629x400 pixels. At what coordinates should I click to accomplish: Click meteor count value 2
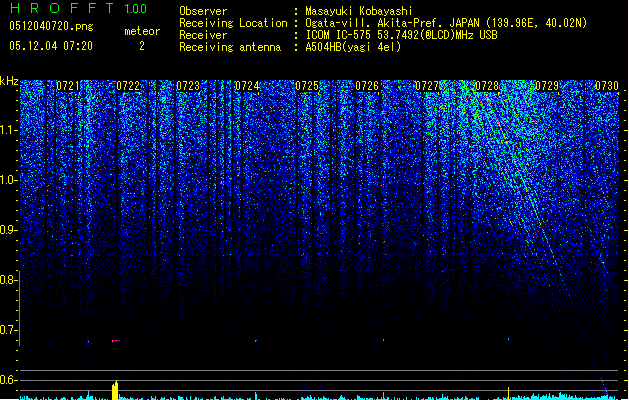(x=142, y=46)
